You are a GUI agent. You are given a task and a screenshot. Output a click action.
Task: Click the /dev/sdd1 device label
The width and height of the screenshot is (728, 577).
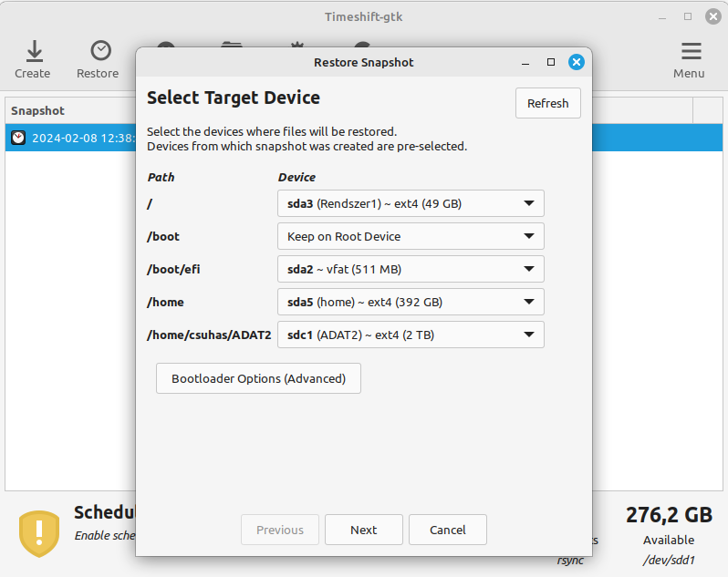[x=669, y=560]
